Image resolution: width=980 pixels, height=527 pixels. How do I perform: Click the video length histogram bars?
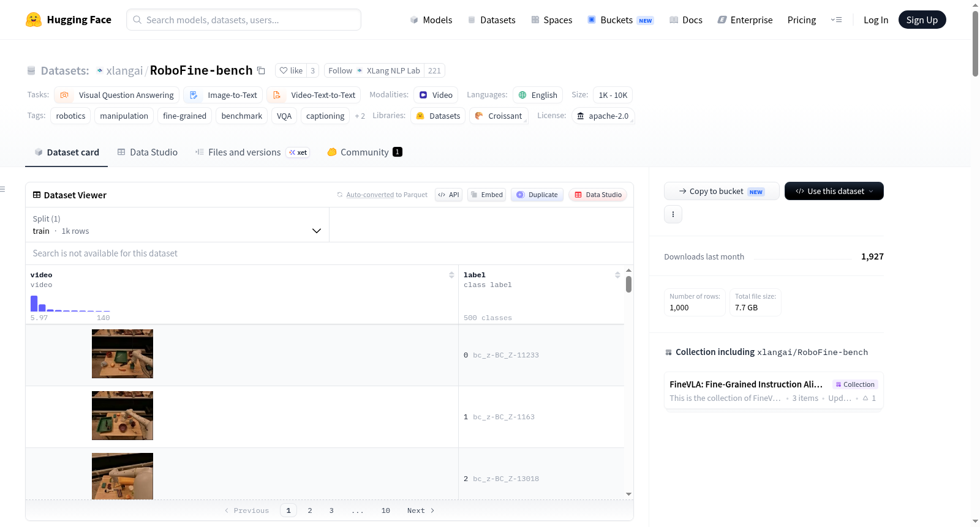click(x=70, y=304)
